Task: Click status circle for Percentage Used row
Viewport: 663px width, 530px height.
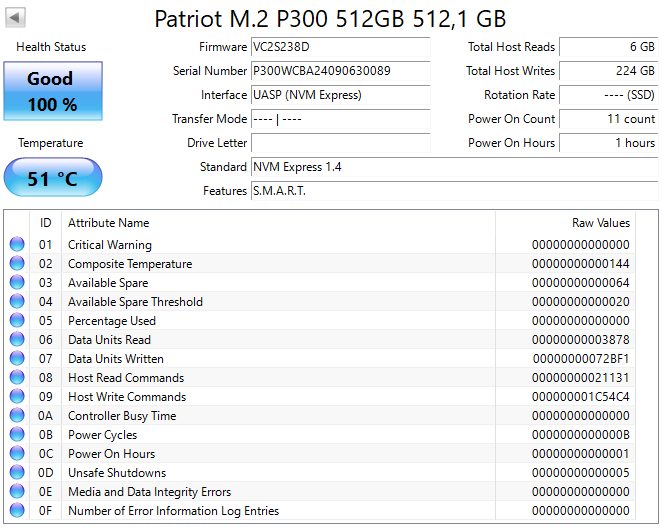Action: tap(17, 321)
